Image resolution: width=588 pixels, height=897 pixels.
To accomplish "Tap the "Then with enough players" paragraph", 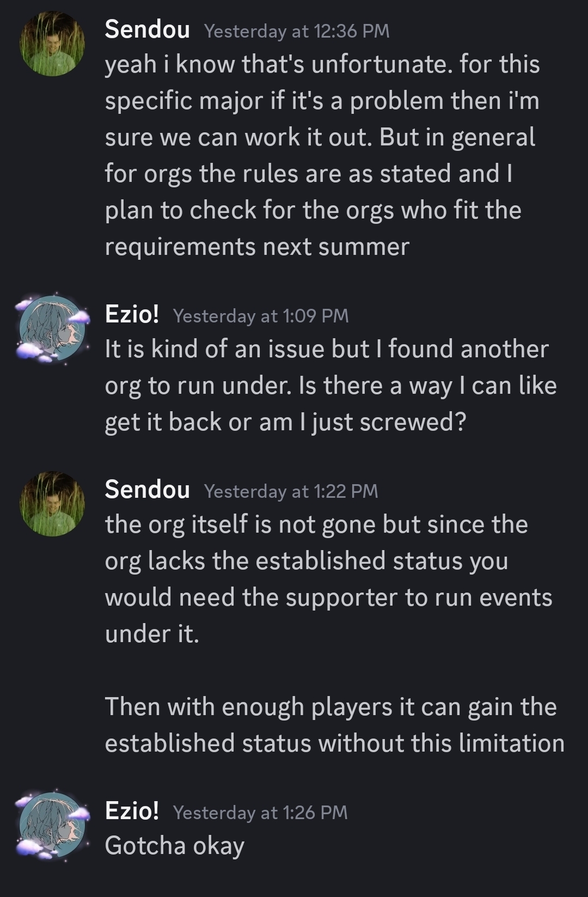I will pyautogui.click(x=334, y=724).
